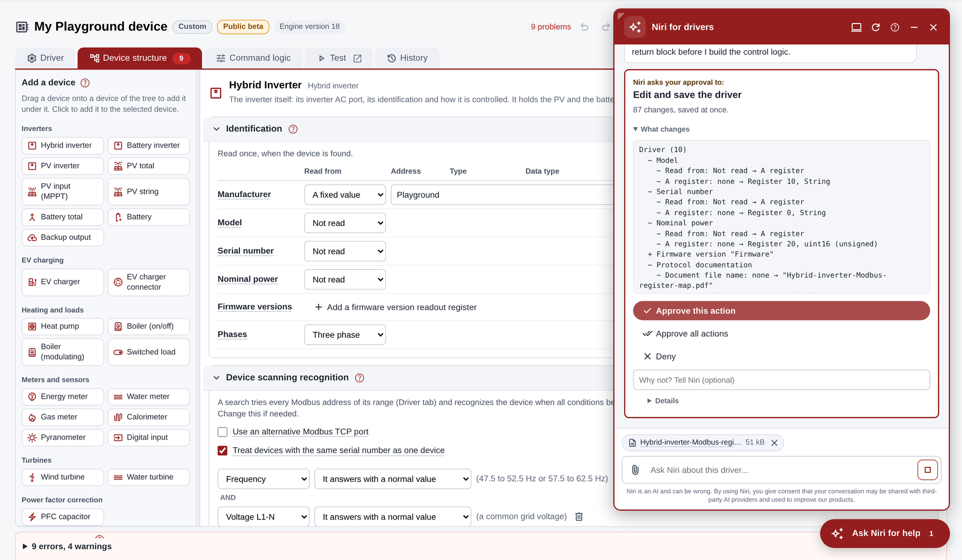Add a Pyranometer device
This screenshot has height=560, width=962.
[x=63, y=438]
